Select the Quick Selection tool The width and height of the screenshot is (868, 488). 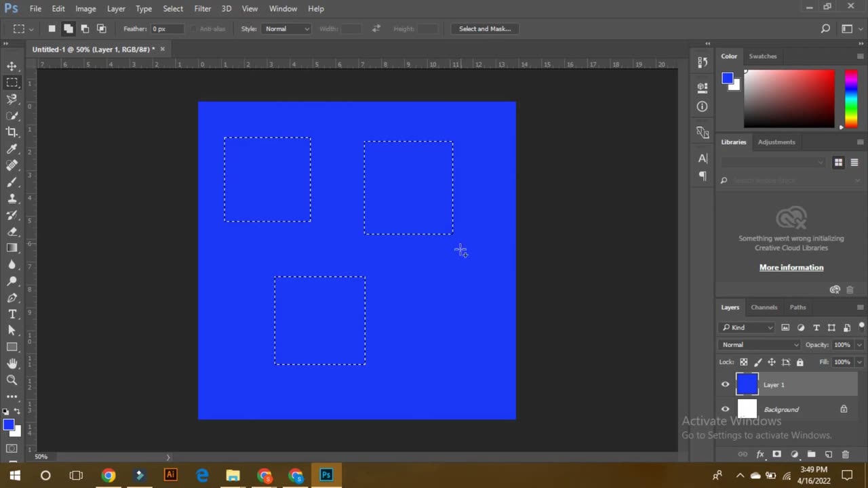pyautogui.click(x=12, y=116)
